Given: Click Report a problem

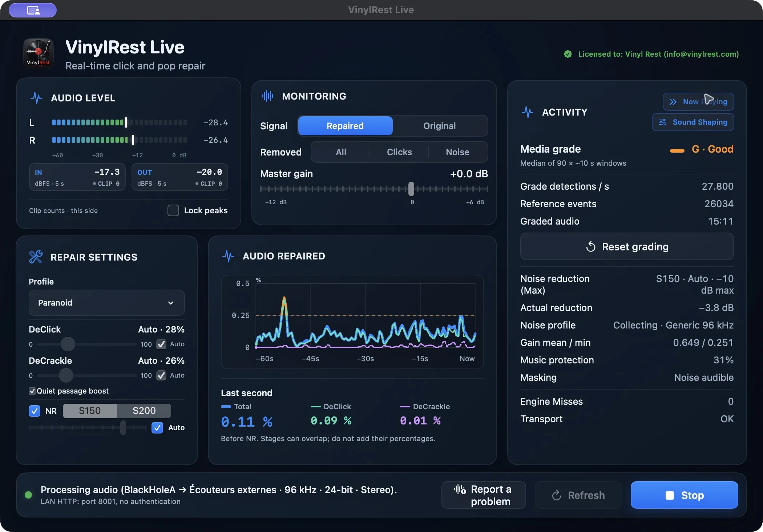Looking at the screenshot, I should pyautogui.click(x=484, y=495).
